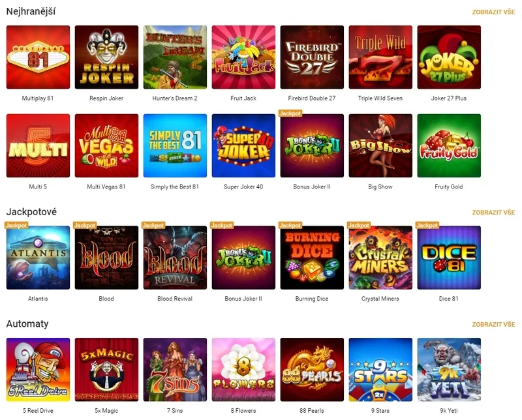Launch Simply the Best 81 slot
This screenshot has height=420, width=522.
pyautogui.click(x=175, y=146)
